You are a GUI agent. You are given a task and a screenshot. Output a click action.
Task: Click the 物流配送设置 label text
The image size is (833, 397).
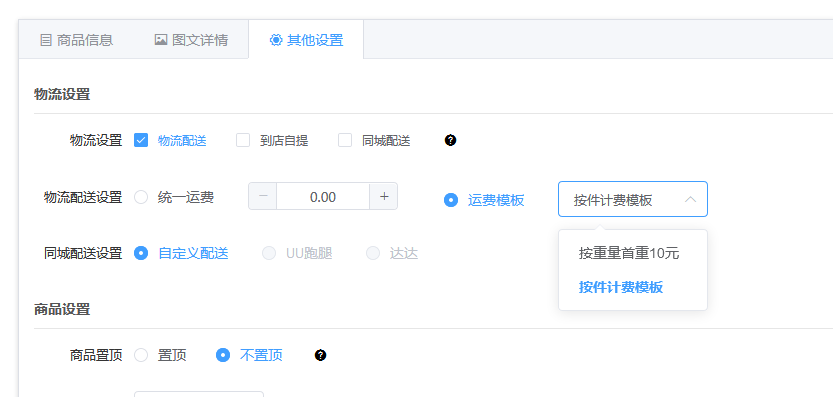tap(83, 197)
